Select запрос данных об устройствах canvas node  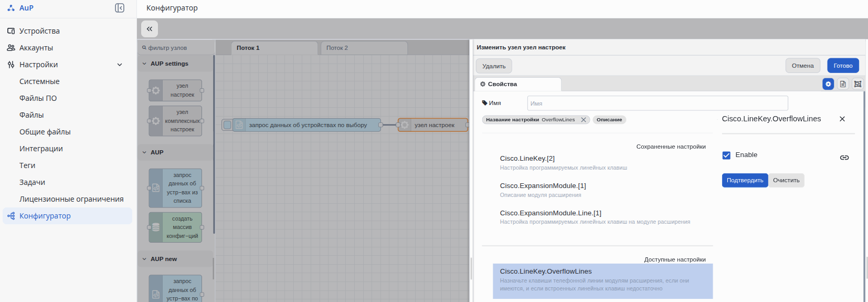[x=307, y=125]
